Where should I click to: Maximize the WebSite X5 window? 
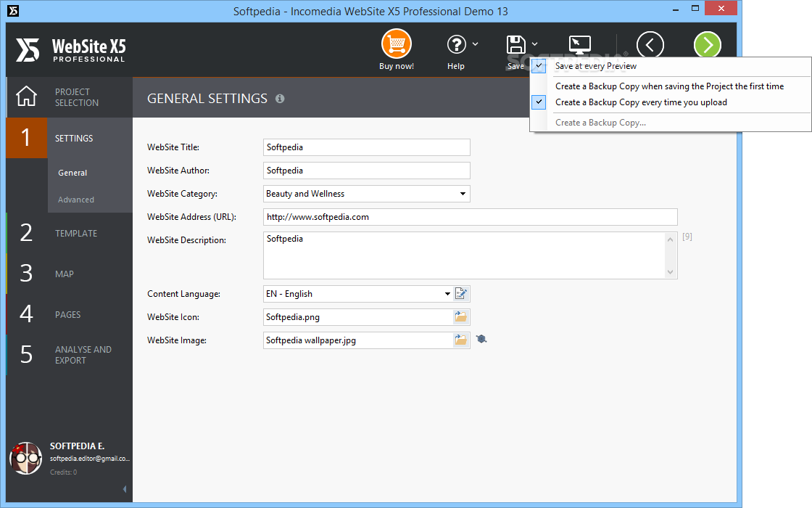tap(695, 8)
